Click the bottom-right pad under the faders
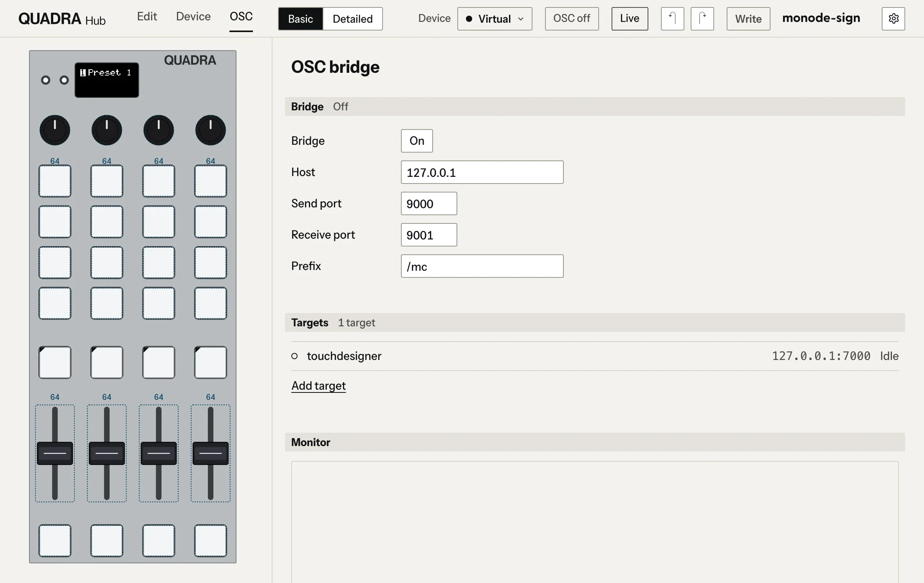Screen dimensions: 924x583 pos(211,541)
